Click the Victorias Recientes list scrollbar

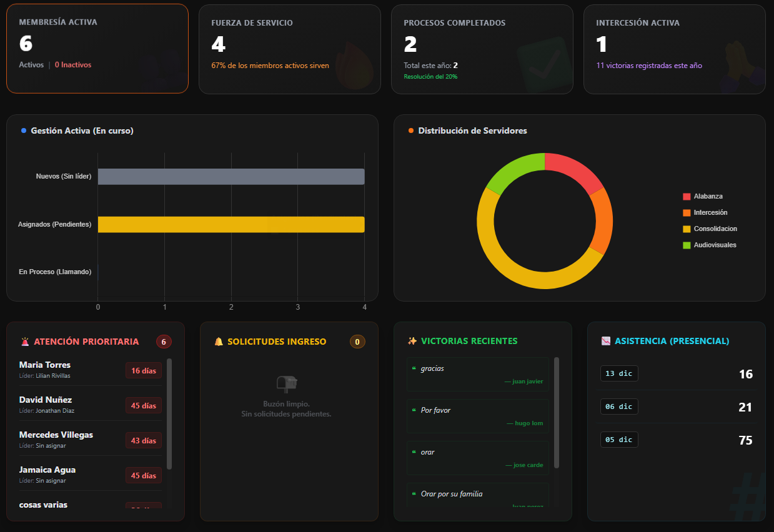click(x=557, y=412)
